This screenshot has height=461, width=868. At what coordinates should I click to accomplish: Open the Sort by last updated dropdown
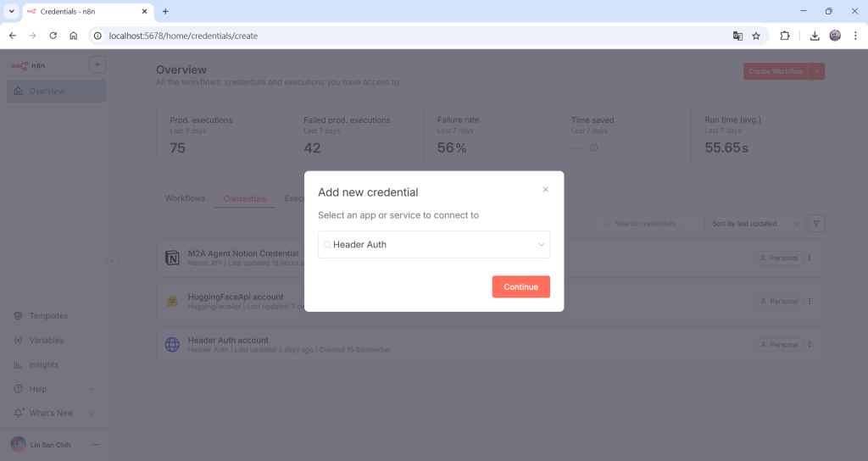coord(756,224)
